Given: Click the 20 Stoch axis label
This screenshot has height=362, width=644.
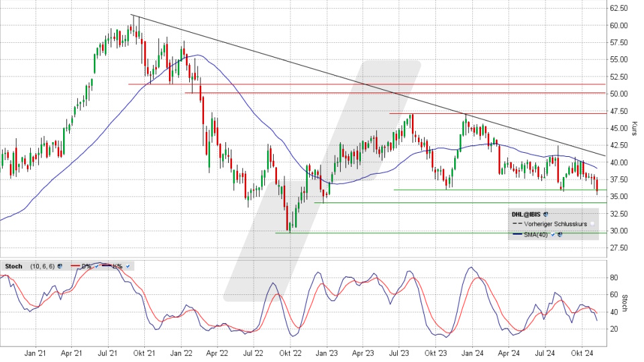Looking at the screenshot, I should (x=614, y=328).
